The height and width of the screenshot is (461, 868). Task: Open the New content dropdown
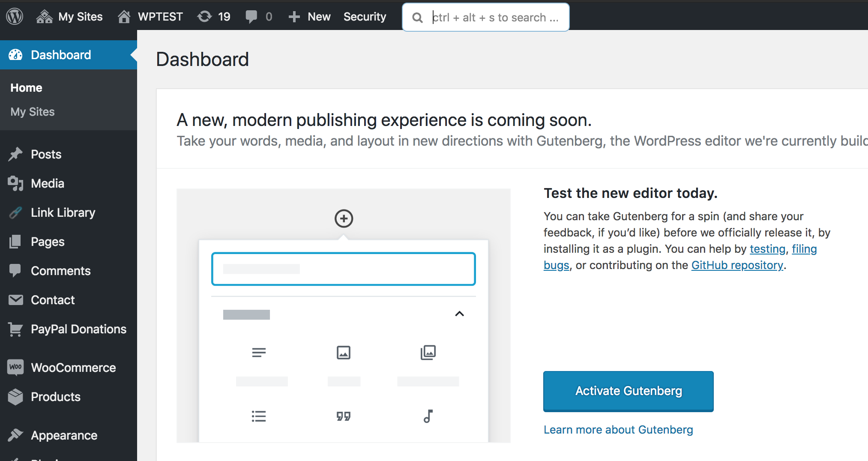(309, 17)
